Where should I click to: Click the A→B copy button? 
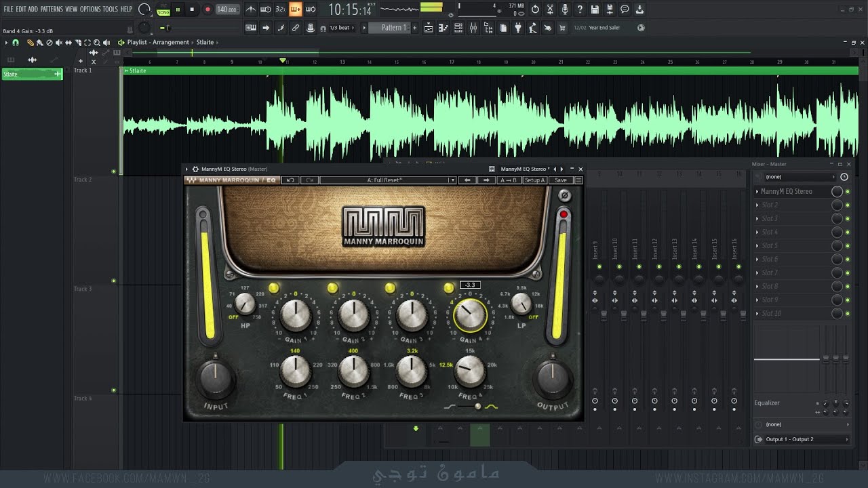click(508, 180)
